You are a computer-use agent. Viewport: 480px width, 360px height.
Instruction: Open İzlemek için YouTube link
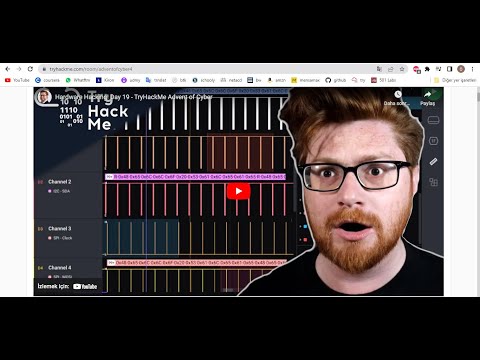68,286
